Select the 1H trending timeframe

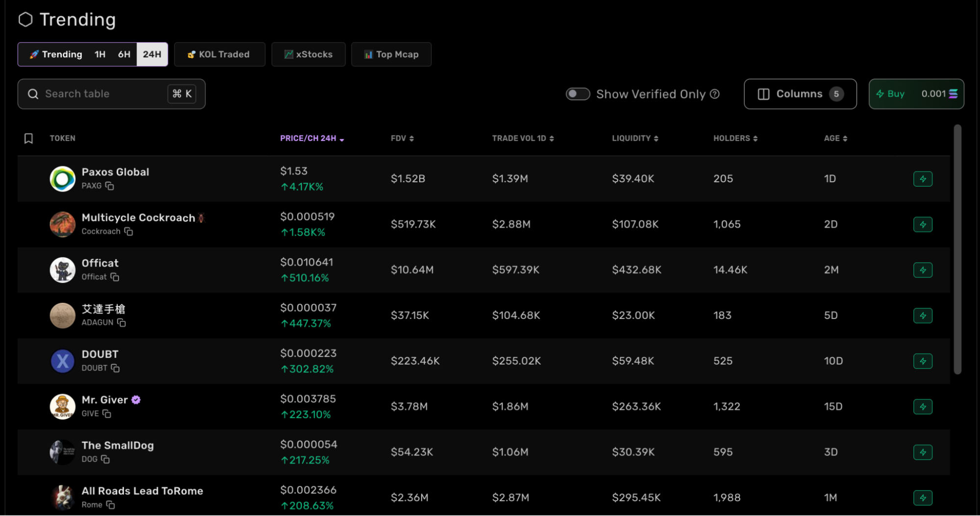pos(100,54)
